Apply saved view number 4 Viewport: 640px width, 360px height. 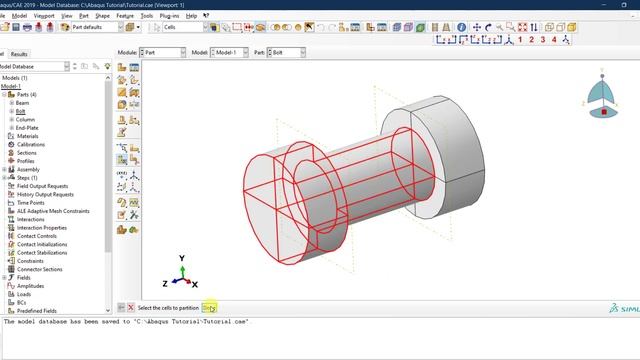[554, 40]
